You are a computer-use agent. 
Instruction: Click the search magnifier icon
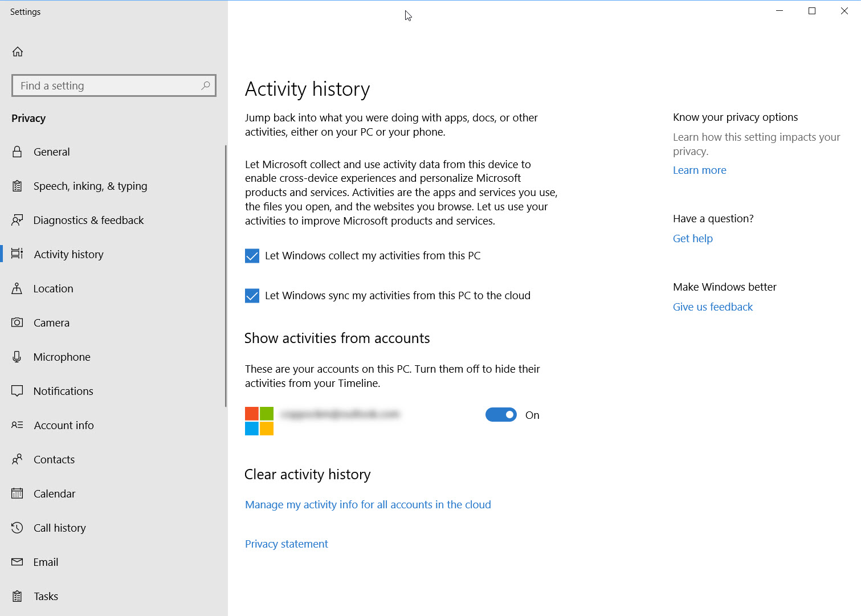pos(206,85)
